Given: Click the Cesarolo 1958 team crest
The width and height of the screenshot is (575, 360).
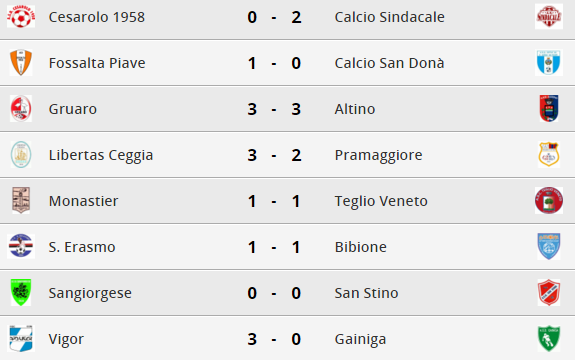Looking at the screenshot, I should (21, 16).
